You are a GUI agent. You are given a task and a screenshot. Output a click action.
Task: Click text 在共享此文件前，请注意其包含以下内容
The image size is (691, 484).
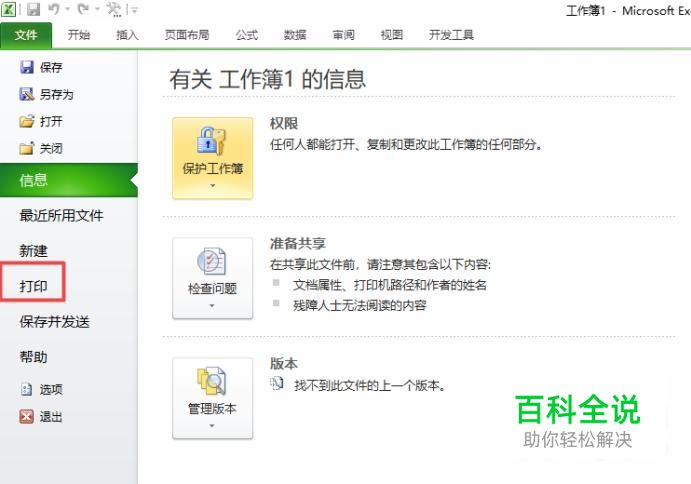(x=379, y=264)
